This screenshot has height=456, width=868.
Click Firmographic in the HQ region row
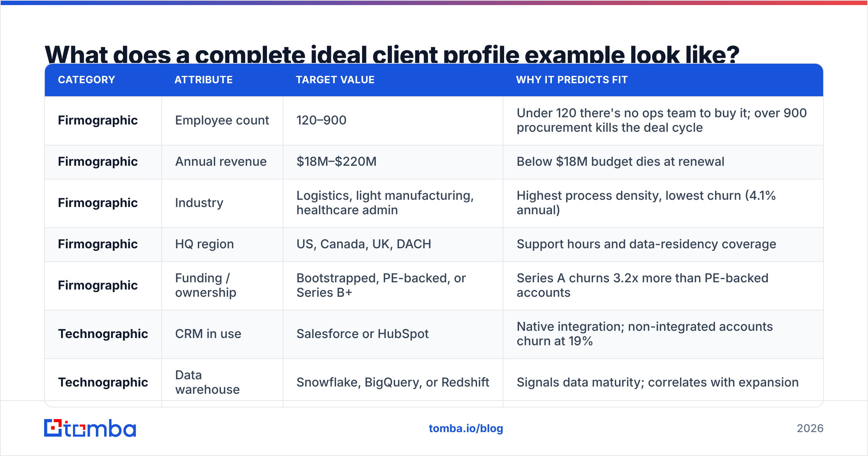[98, 244]
